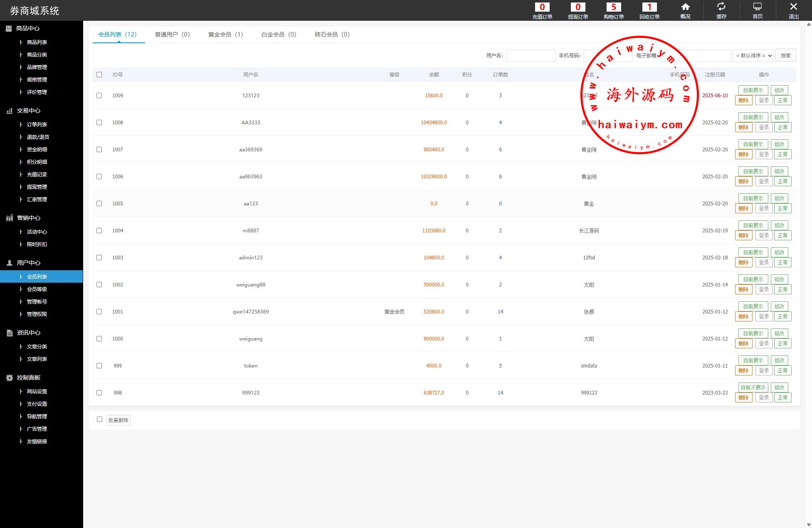812x528 pixels.
Task: Click the 资讯中心 document icon
Action: (x=10, y=333)
